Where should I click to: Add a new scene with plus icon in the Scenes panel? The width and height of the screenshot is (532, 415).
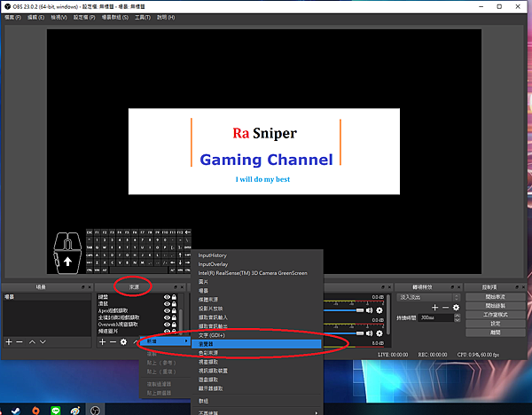[x=9, y=341]
